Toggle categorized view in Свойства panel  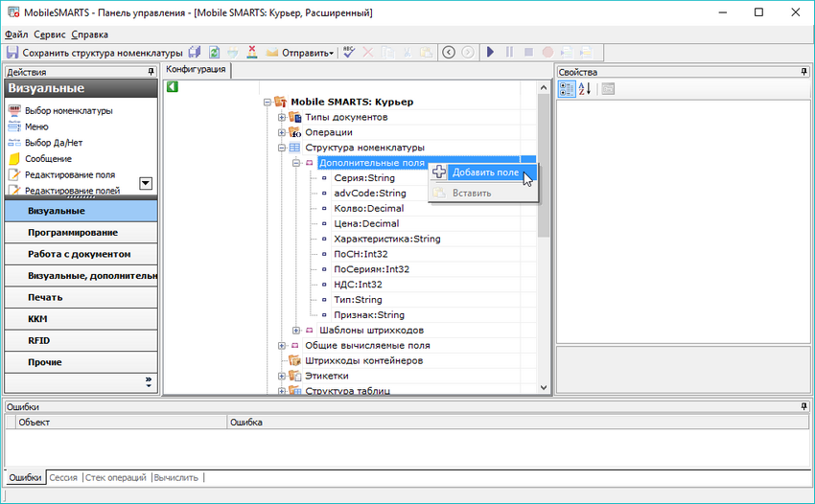click(x=567, y=89)
